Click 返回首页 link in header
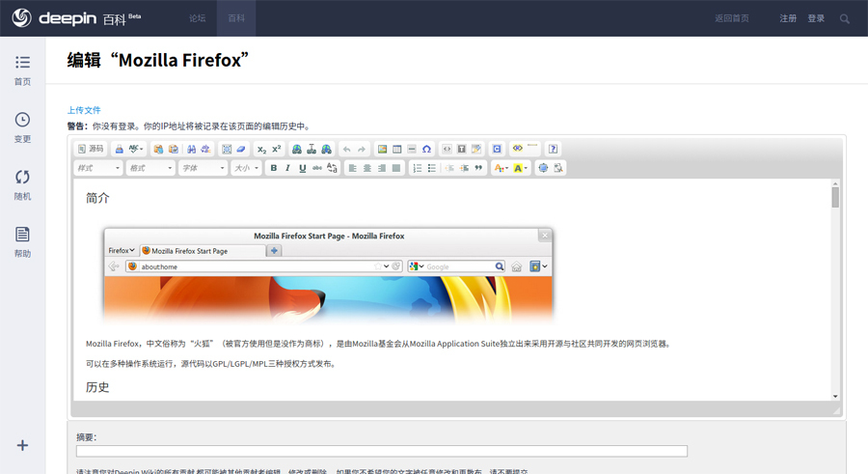Viewport: 868px width, 474px height. (732, 18)
